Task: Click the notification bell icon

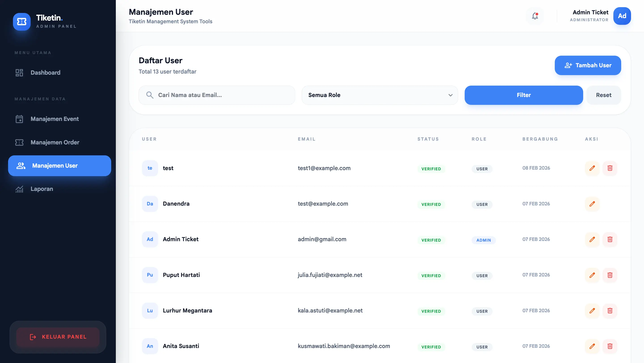Action: pos(535,16)
